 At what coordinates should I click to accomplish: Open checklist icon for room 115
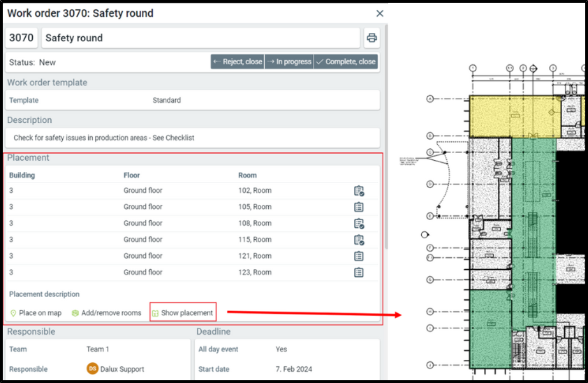point(359,240)
